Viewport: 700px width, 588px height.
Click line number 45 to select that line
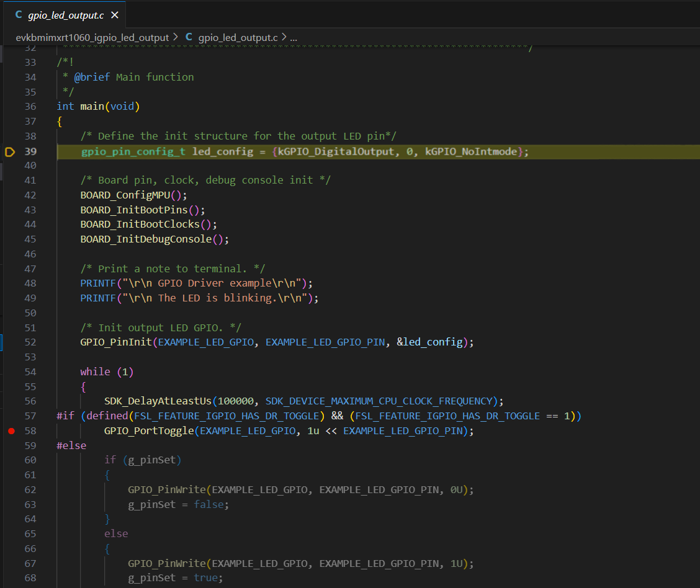pos(30,239)
